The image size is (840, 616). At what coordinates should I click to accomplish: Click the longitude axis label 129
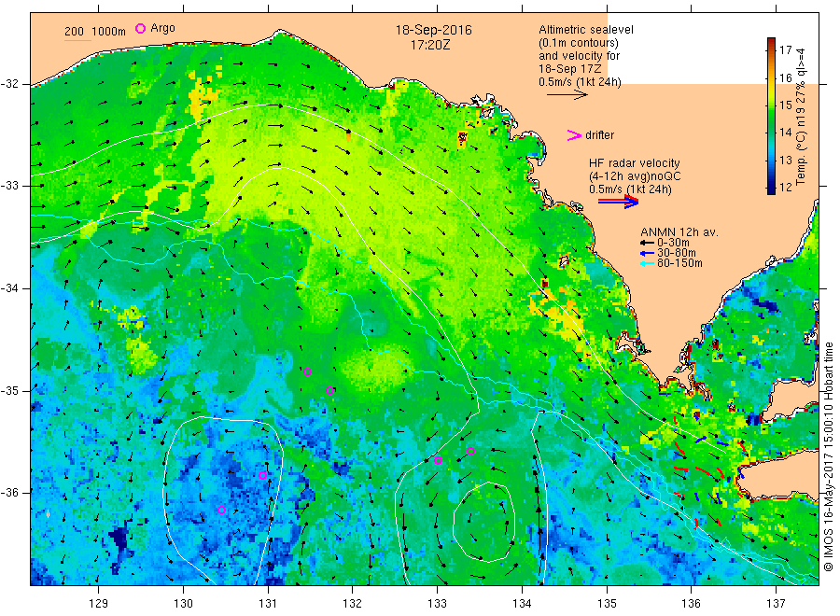pyautogui.click(x=99, y=604)
